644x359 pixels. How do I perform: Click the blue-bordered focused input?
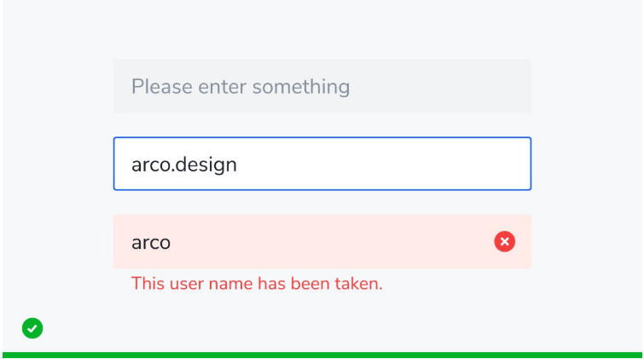coord(322,164)
